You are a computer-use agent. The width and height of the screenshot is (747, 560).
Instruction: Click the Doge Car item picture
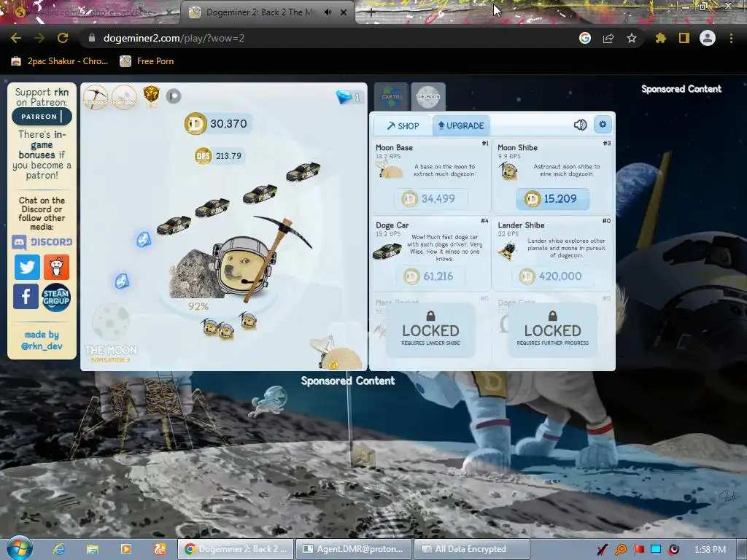coord(387,251)
